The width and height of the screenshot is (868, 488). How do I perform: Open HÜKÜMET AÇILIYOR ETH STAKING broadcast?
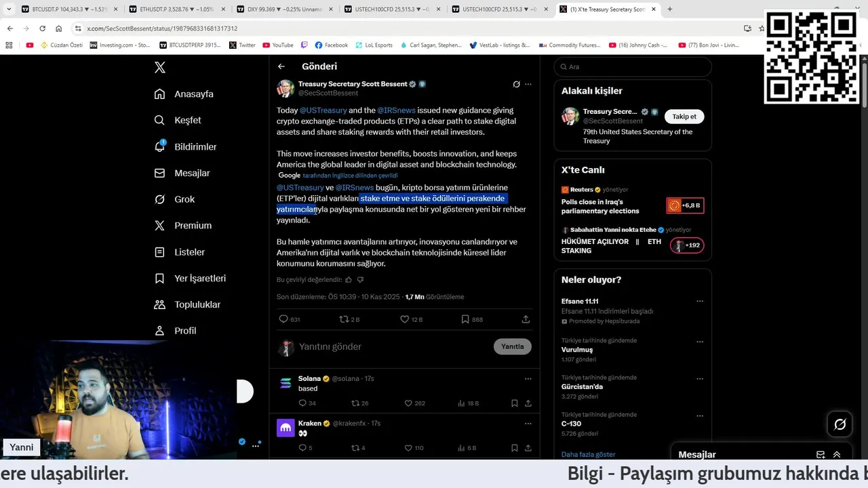632,241
